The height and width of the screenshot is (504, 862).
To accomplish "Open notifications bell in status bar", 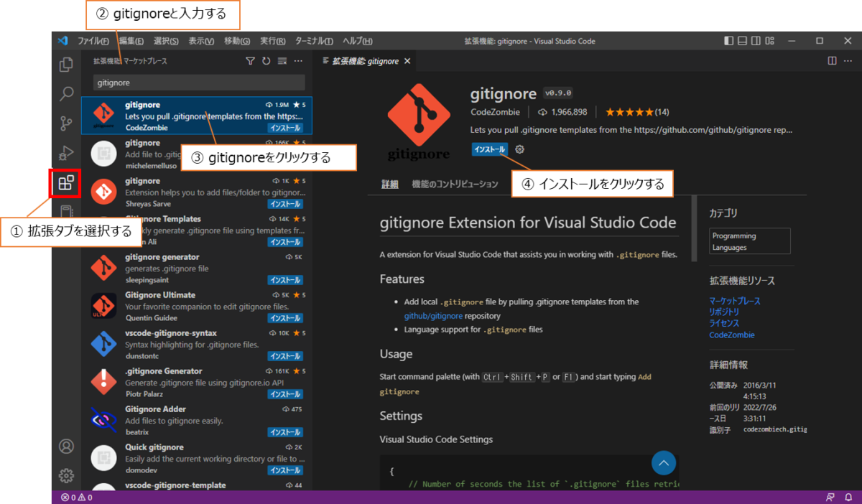I will 848,497.
